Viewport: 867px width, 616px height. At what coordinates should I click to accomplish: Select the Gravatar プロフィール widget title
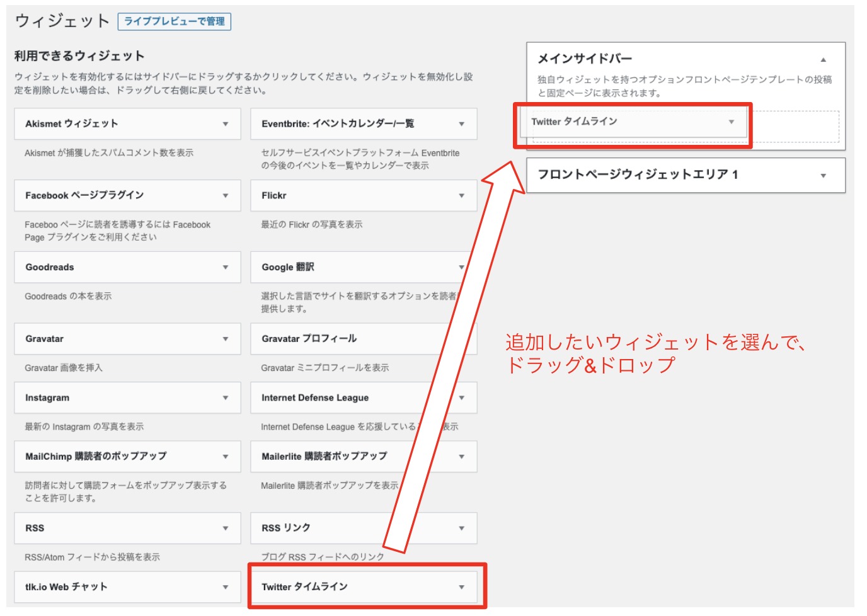(x=309, y=339)
